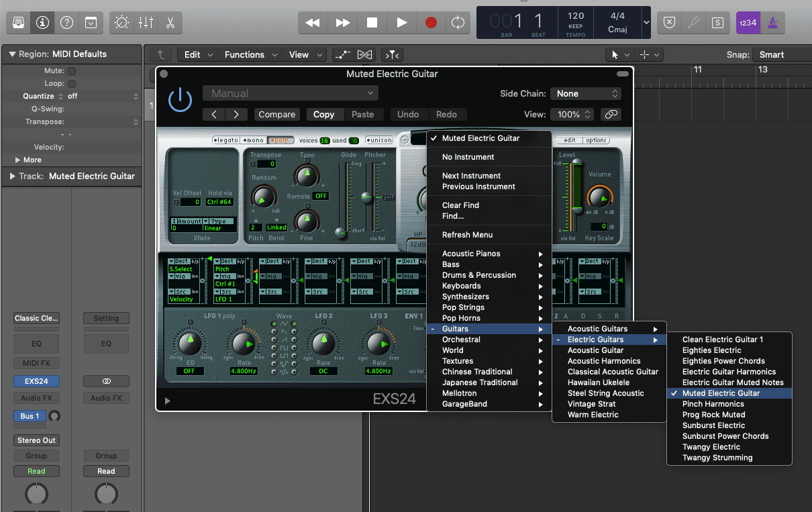Open the scissors Editors icon
The width and height of the screenshot is (812, 512).
(x=170, y=22)
